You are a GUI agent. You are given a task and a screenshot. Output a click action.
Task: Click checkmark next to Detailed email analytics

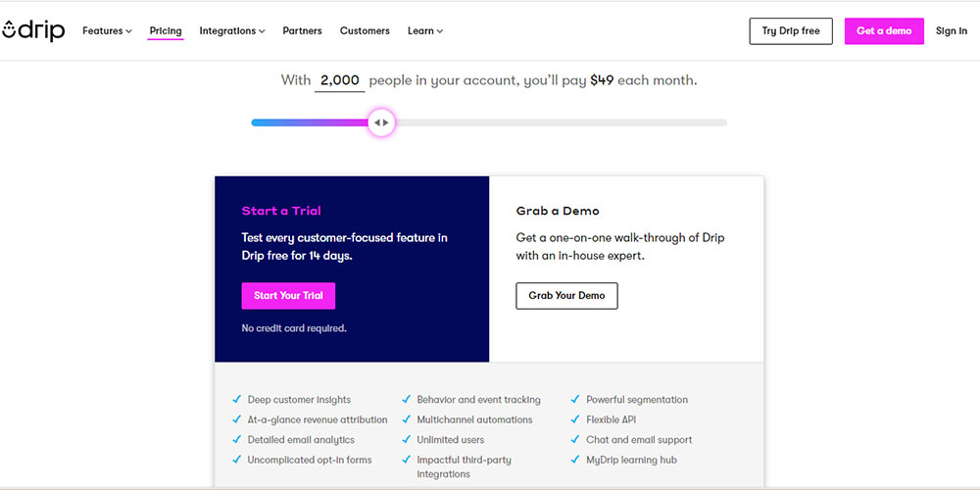(x=236, y=439)
